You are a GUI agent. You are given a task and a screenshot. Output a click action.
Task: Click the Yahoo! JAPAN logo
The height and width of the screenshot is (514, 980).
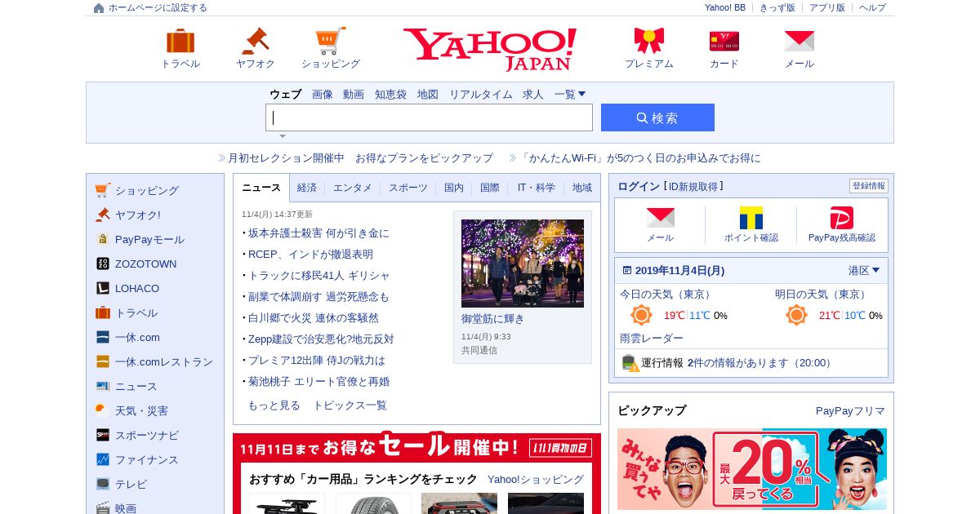coord(490,49)
